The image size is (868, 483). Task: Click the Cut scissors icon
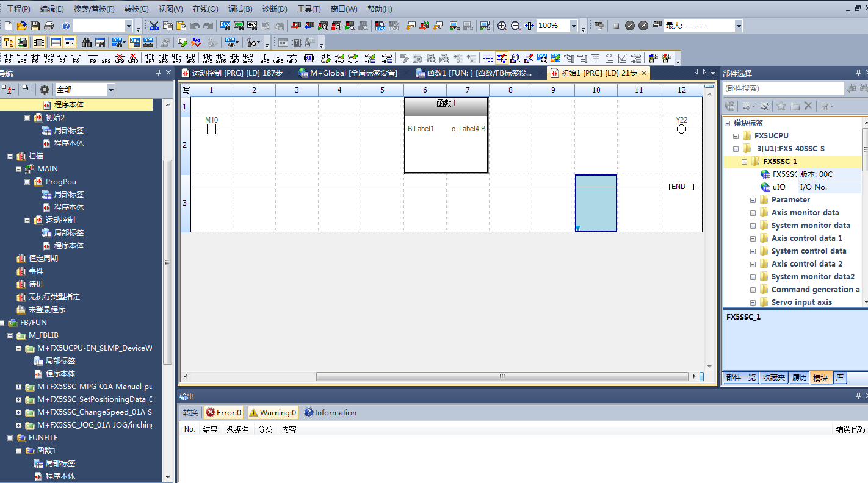(x=154, y=26)
